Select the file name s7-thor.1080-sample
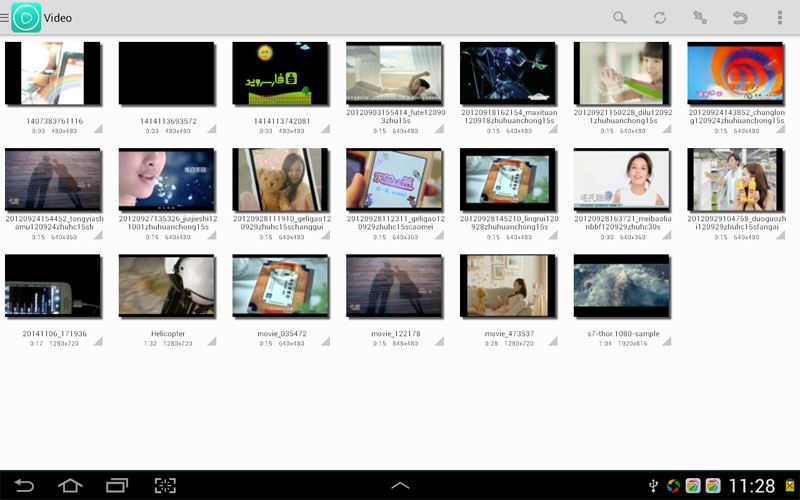Viewport: 800px width, 500px height. (623, 334)
